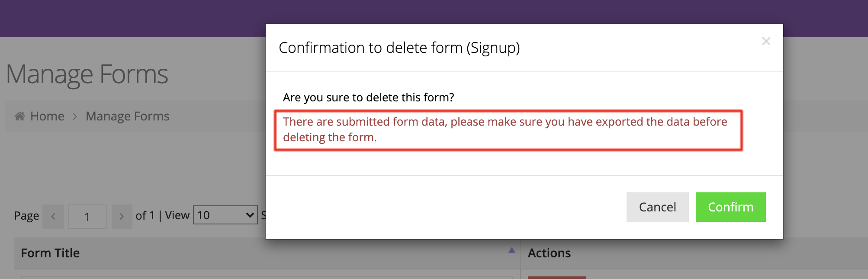The height and width of the screenshot is (279, 868).
Task: Click the Manage Forms page heading
Action: (x=87, y=74)
